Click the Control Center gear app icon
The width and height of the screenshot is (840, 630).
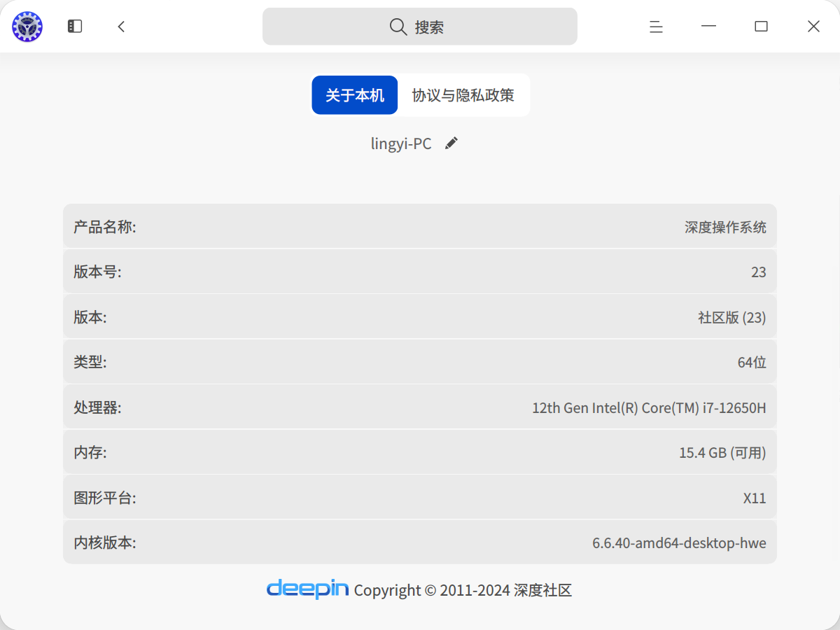pyautogui.click(x=27, y=27)
